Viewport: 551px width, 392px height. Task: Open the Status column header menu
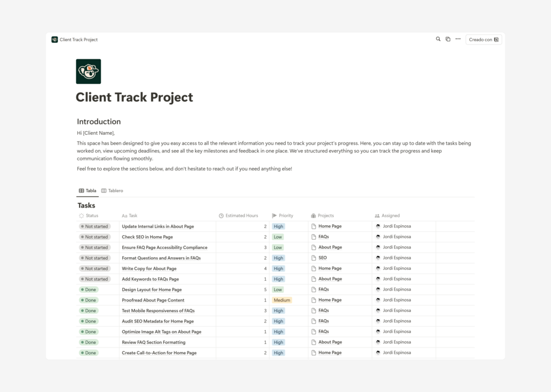(92, 216)
